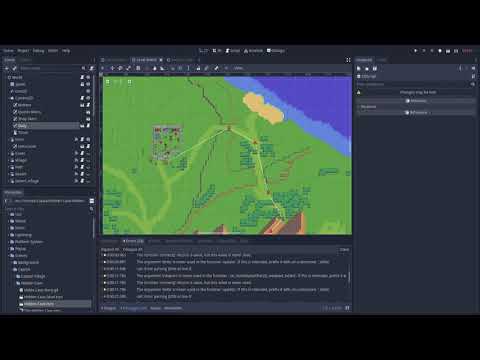Screen dimensions: 480x360
Task: Click the Inspector history back arrow
Action: tap(460, 68)
